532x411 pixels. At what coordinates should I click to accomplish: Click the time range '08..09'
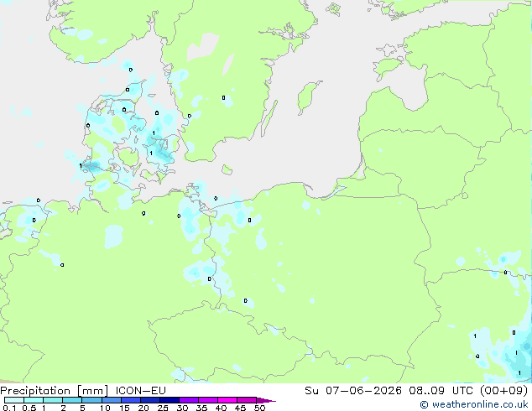click(426, 390)
